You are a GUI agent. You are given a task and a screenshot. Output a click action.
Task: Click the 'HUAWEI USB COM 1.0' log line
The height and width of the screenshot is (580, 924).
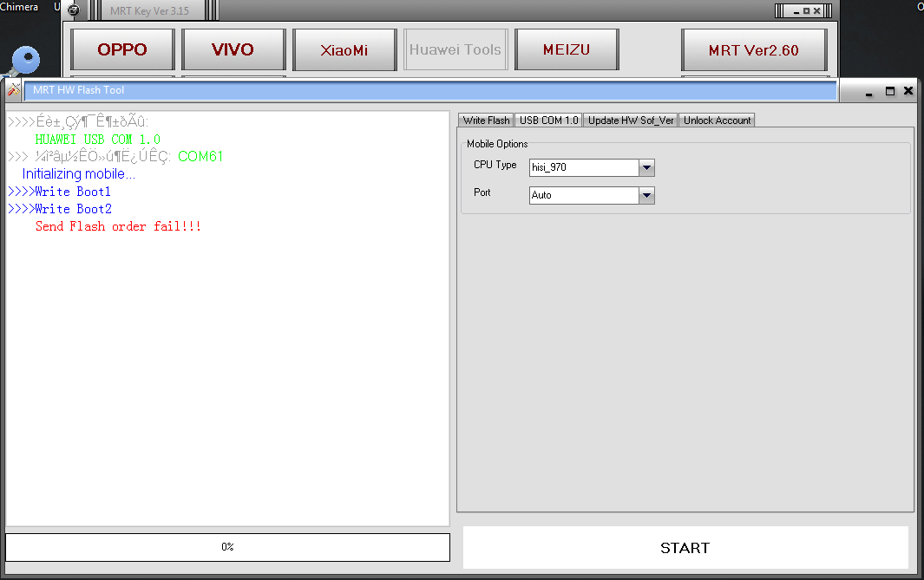[x=98, y=140]
